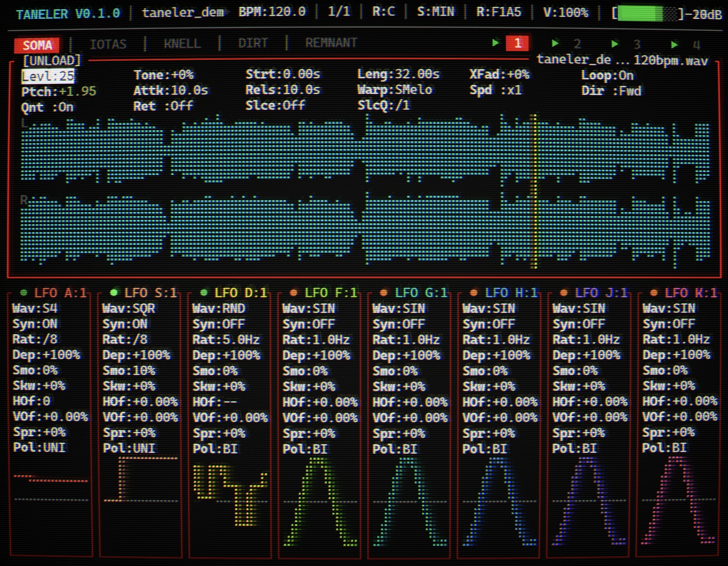Toggle Syn:OFF in LFO D
Viewport: 728px width, 566px height.
(x=218, y=324)
